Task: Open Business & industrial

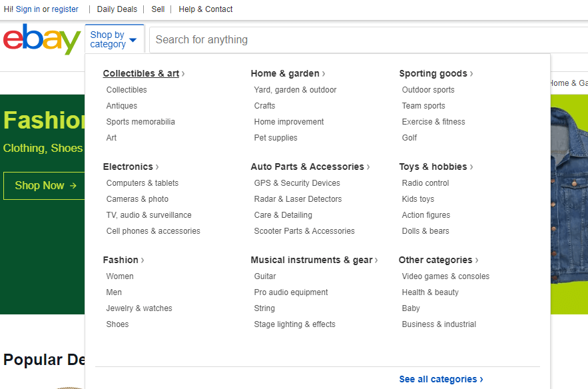Action: (439, 324)
